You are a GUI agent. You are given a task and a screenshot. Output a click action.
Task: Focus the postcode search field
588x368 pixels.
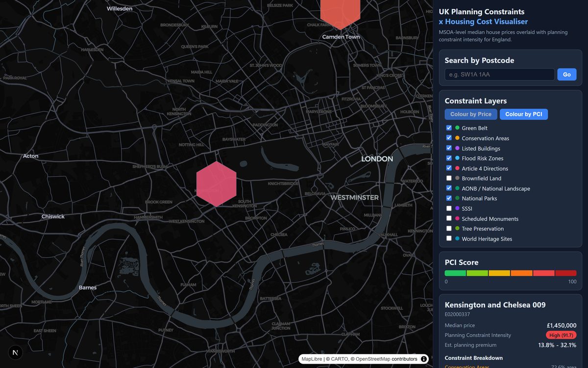pos(500,75)
